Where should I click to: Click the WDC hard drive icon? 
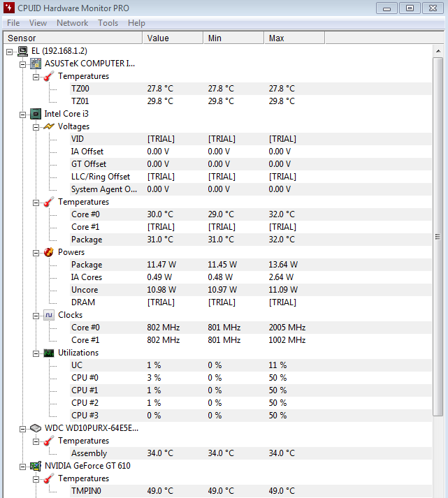(x=36, y=428)
